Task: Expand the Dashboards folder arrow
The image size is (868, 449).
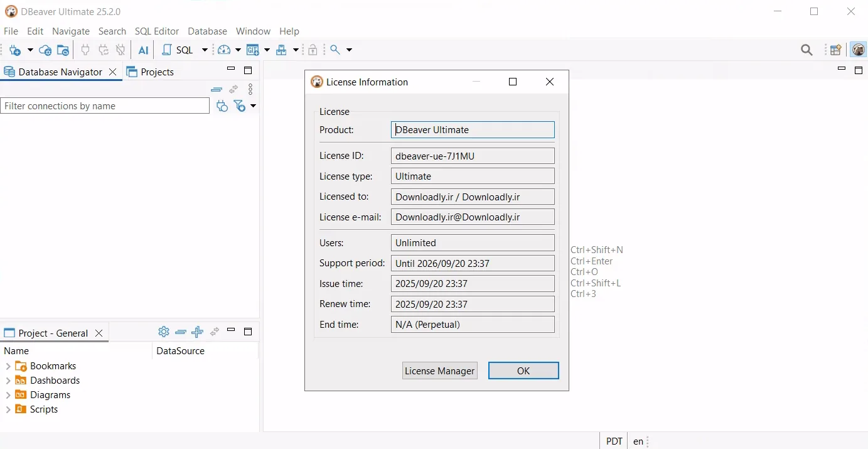Action: [x=8, y=381]
